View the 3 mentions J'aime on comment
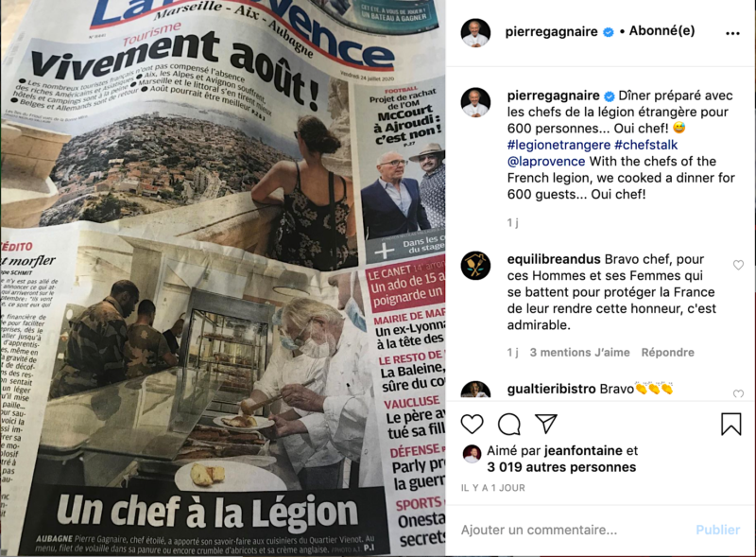Screen dimensions: 756x557 (579, 353)
